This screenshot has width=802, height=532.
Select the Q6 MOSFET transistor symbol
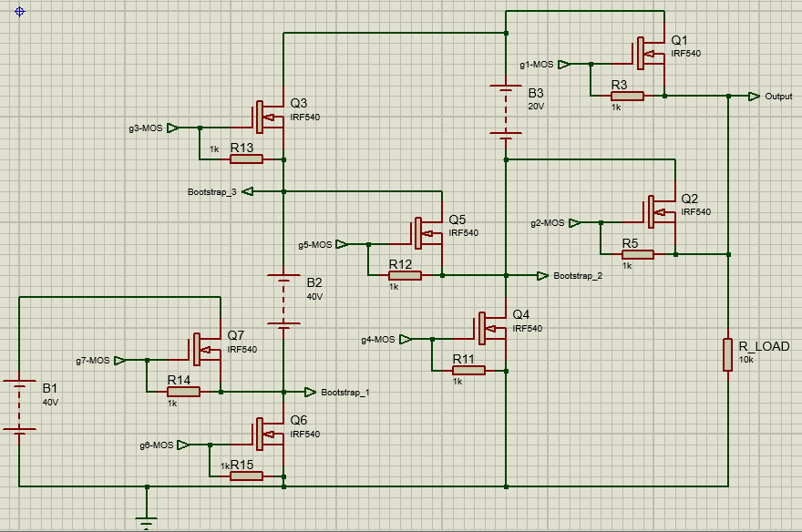click(x=269, y=434)
